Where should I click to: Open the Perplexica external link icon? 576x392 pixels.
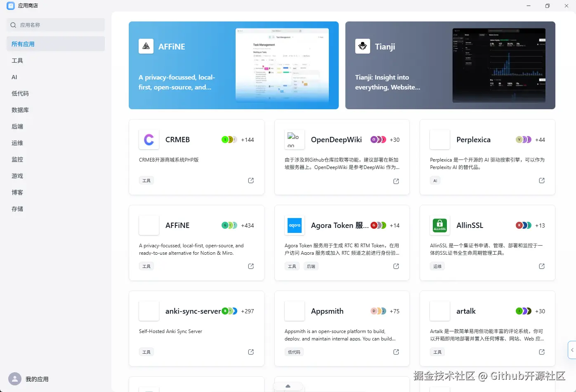tap(542, 181)
